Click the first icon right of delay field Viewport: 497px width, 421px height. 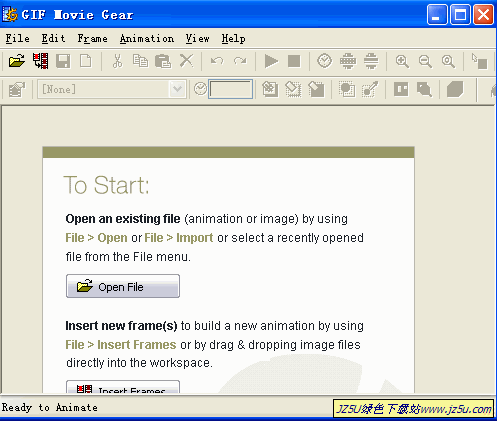pyautogui.click(x=270, y=89)
